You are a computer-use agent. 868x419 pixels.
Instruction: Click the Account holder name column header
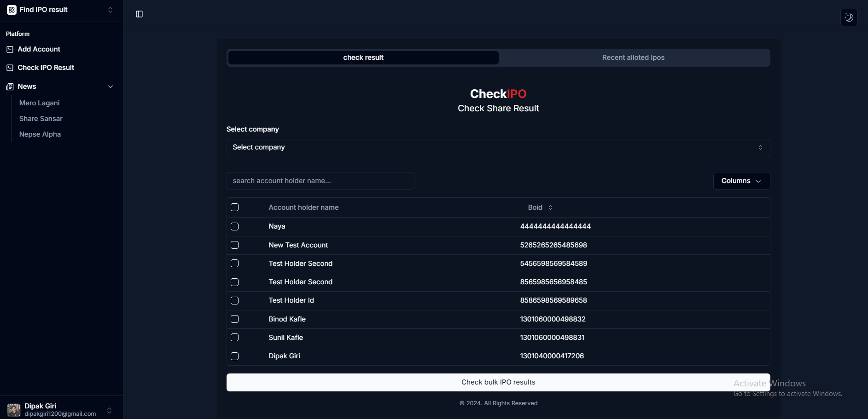tap(303, 207)
